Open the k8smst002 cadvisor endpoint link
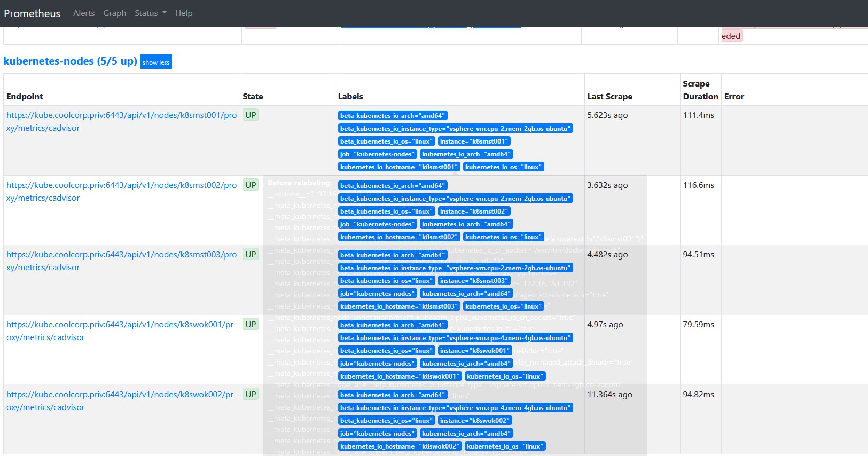 121,191
